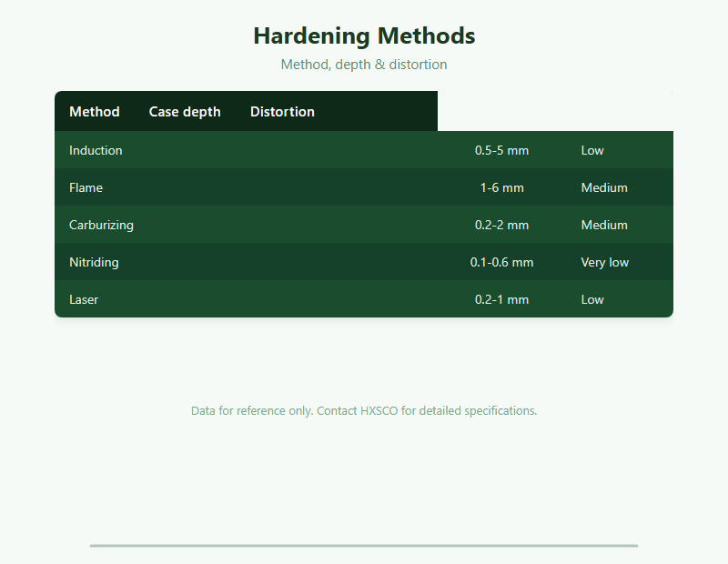Select the Induction row label

[x=96, y=150]
